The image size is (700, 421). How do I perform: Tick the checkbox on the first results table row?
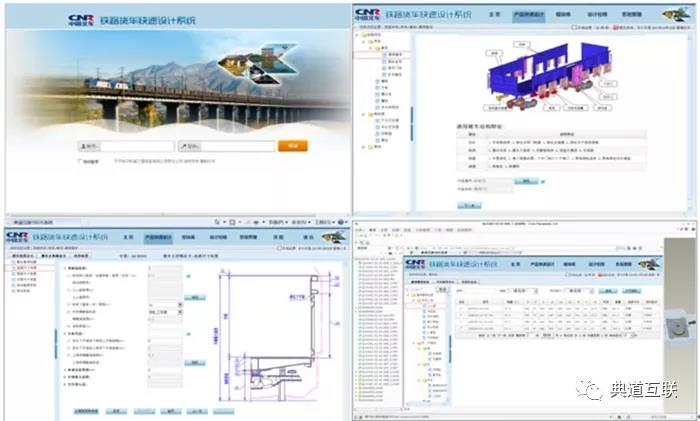click(462, 308)
